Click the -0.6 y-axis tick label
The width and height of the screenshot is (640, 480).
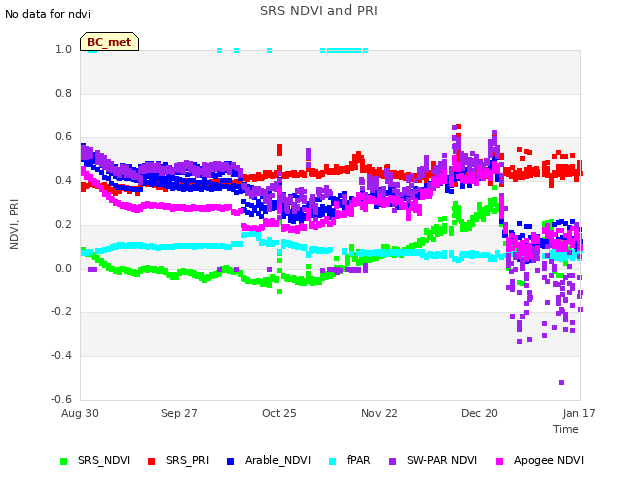tap(61, 399)
